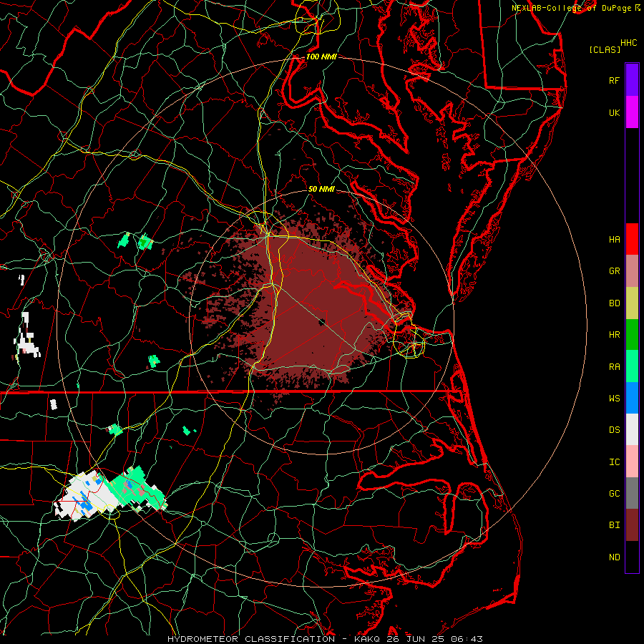644x644 pixels.
Task: Click the 50 NMI range ring label
Action: (321, 189)
